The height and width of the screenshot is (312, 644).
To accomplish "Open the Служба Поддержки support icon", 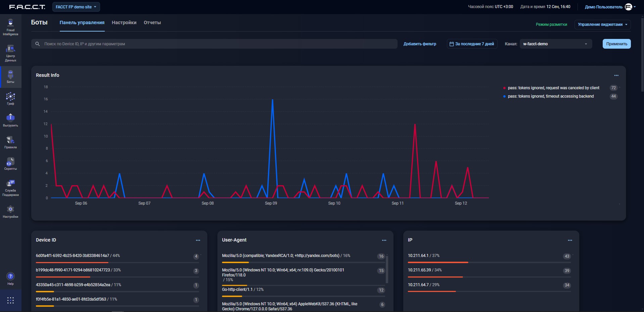I will 10,187.
